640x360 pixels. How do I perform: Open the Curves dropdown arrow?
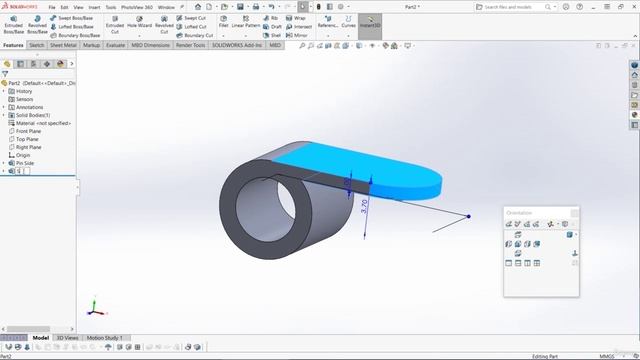click(348, 36)
